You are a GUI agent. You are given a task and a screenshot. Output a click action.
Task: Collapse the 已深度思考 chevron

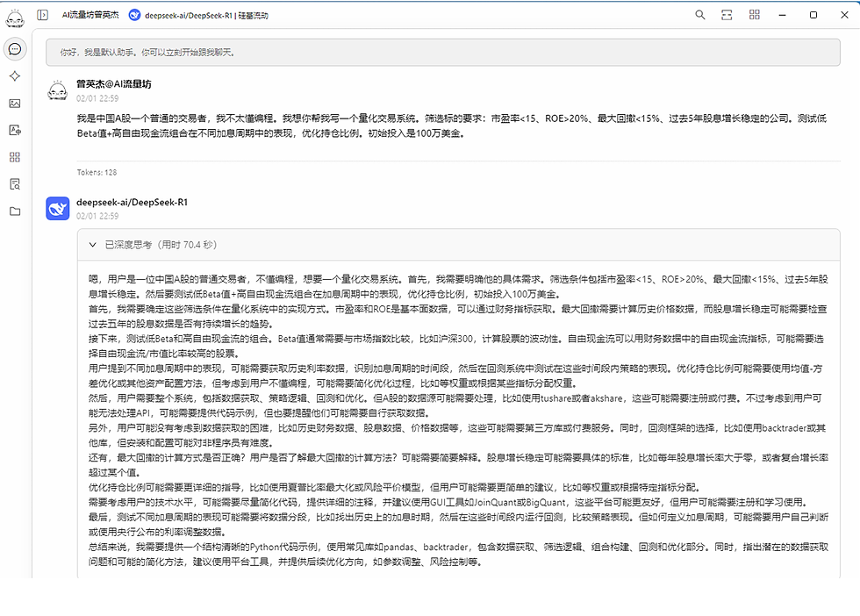tap(93, 245)
